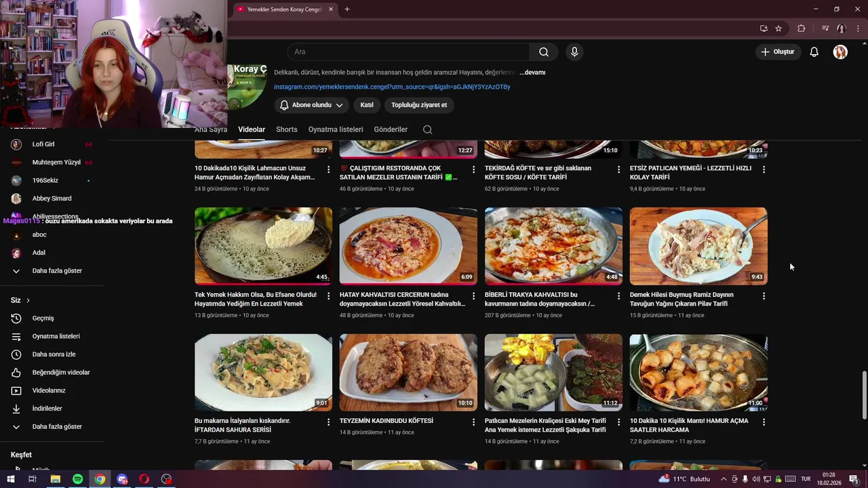868x488 pixels.
Task: Open options for HATAY KAHVALTISI video
Action: tap(473, 296)
